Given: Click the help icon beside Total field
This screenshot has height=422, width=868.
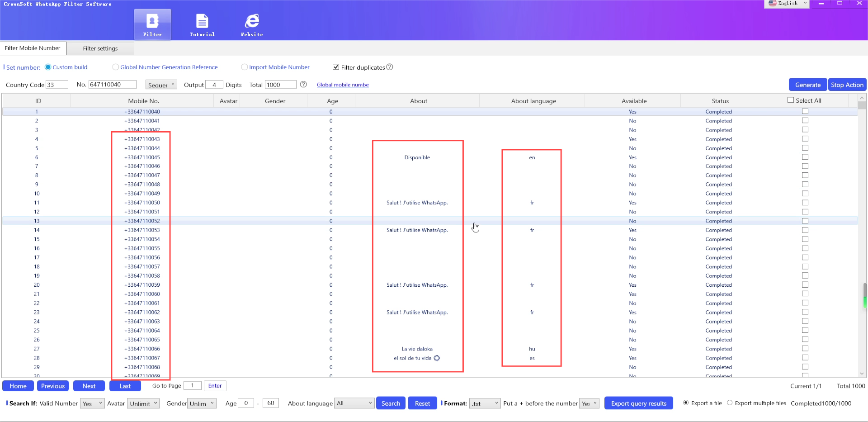Looking at the screenshot, I should pyautogui.click(x=303, y=85).
